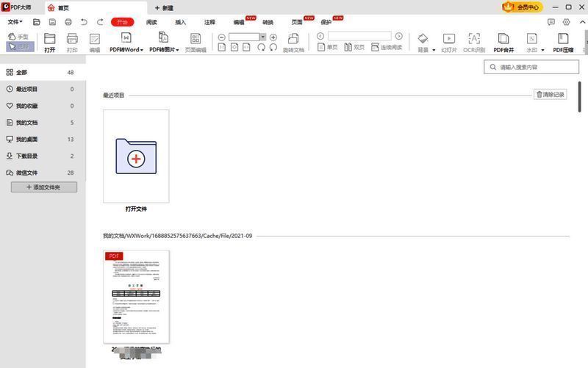588x368 pixels.
Task: Click the PDF压缩 compress icon
Action: [x=563, y=38]
